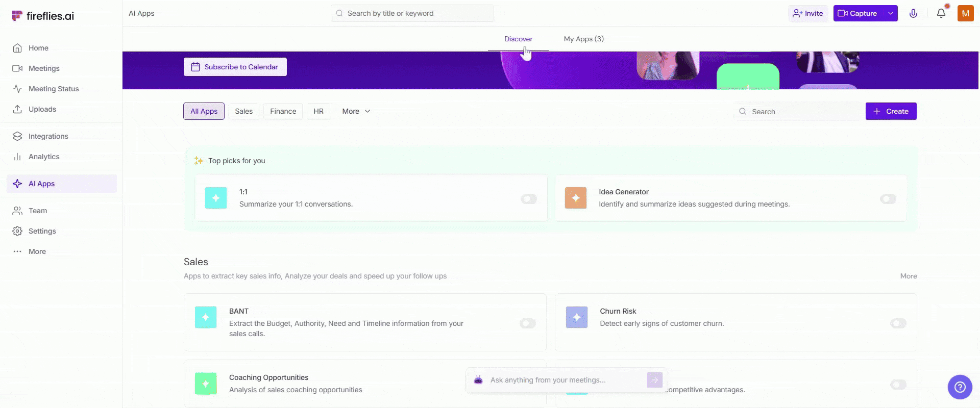
Task: Open the Coaching Opportunities app title
Action: click(268, 377)
